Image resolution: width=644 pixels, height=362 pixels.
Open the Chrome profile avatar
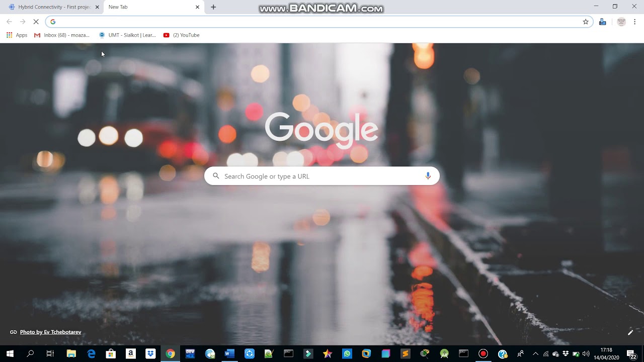[x=621, y=22]
